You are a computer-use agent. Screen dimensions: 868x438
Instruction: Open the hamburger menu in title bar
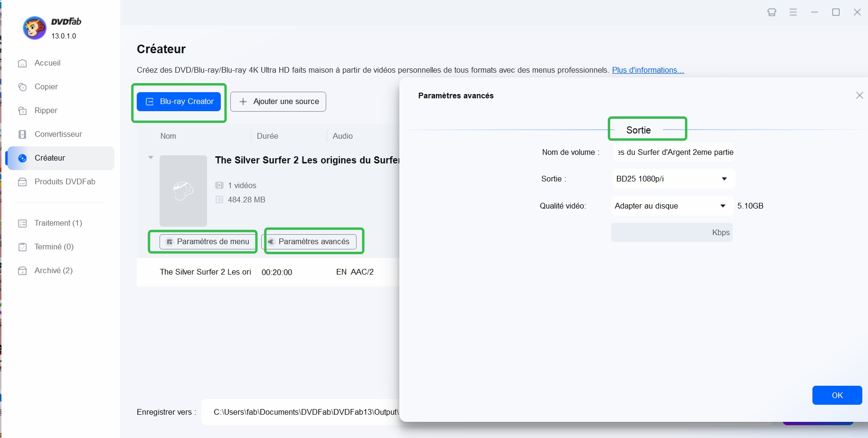coord(793,12)
